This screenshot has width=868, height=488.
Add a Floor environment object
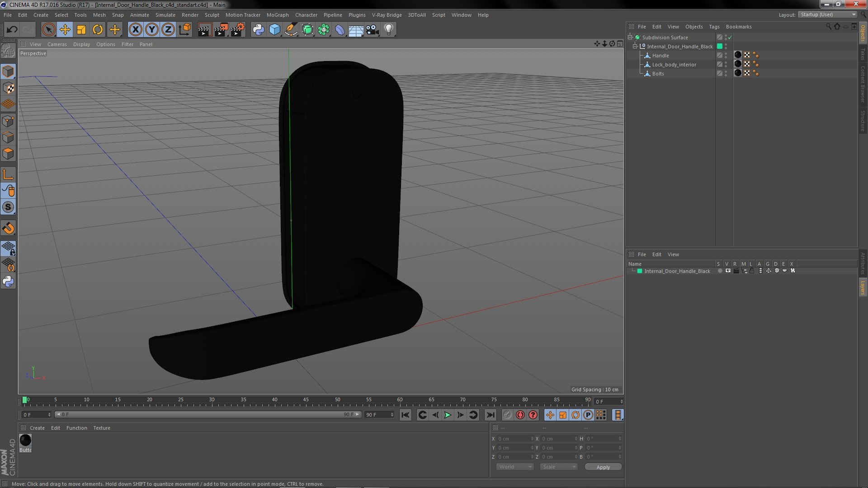(x=356, y=30)
